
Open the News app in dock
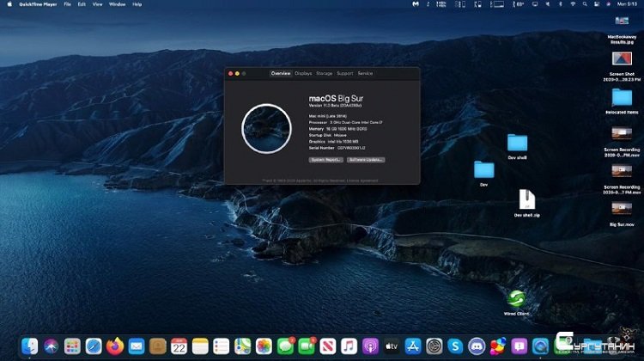click(x=328, y=346)
